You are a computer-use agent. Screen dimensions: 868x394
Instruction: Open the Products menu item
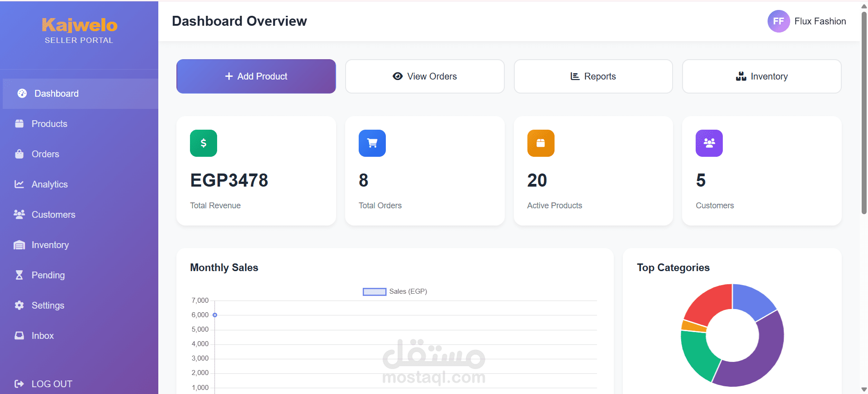pos(79,124)
